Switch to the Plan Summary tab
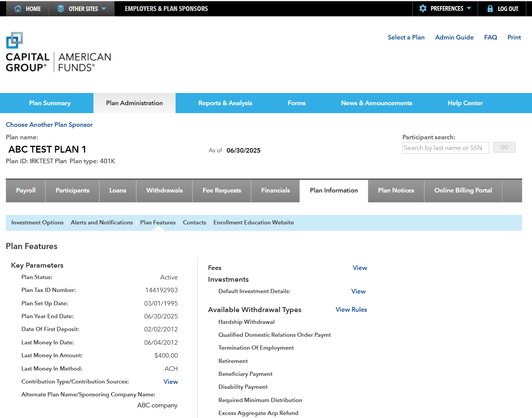Image resolution: width=532 pixels, height=418 pixels. point(50,103)
